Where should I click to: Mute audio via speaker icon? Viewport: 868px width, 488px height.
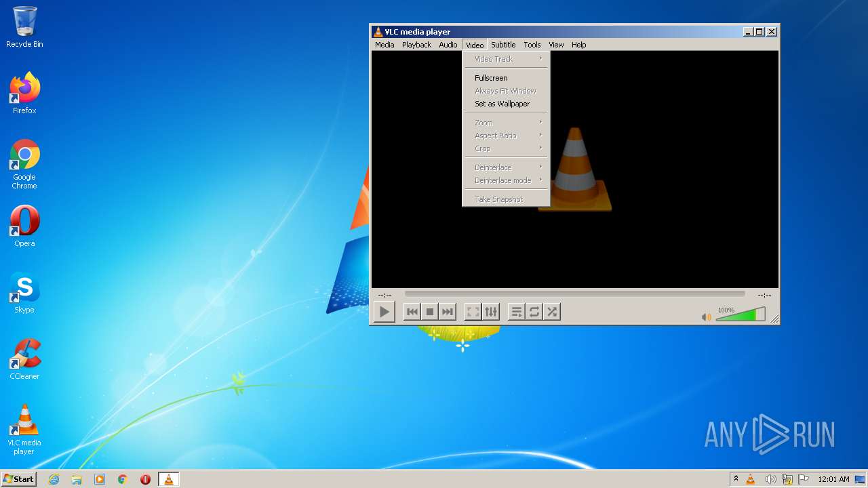click(706, 317)
